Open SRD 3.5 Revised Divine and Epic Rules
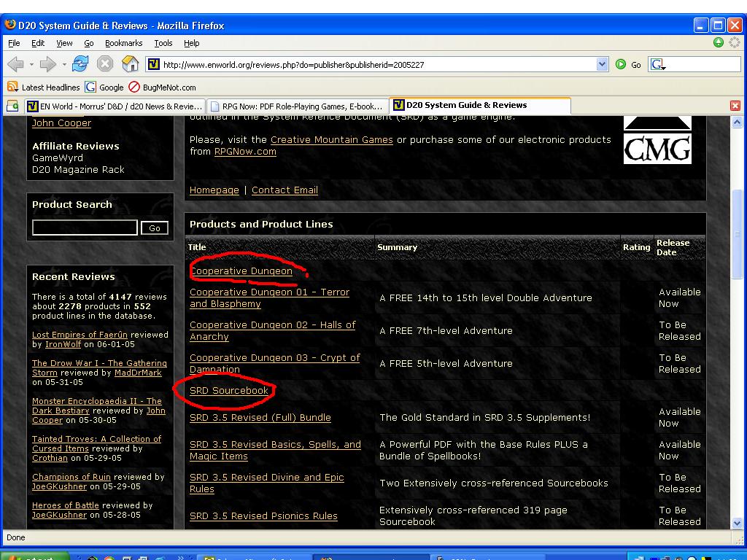Screen dimensions: 747x560 point(266,483)
